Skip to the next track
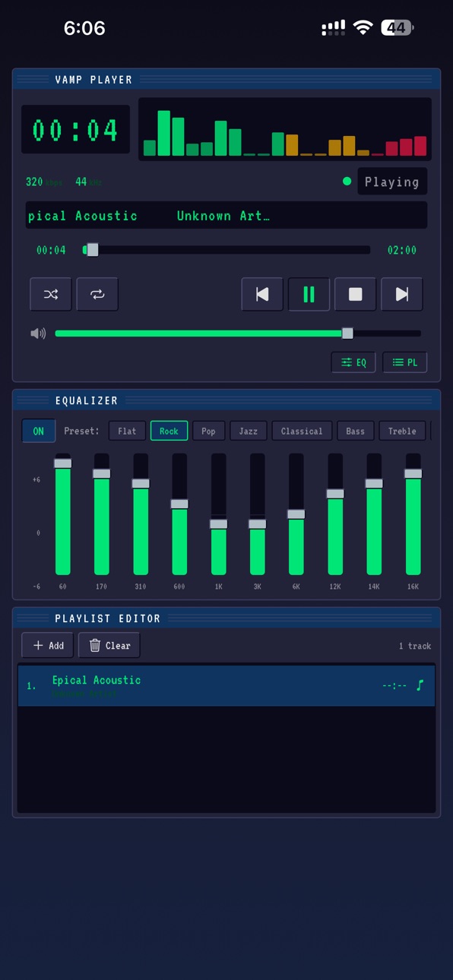This screenshot has height=980, width=453. click(x=401, y=295)
